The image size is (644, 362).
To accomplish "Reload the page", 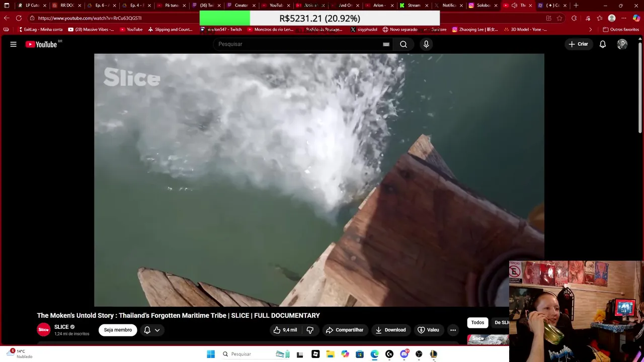I will click(19, 18).
